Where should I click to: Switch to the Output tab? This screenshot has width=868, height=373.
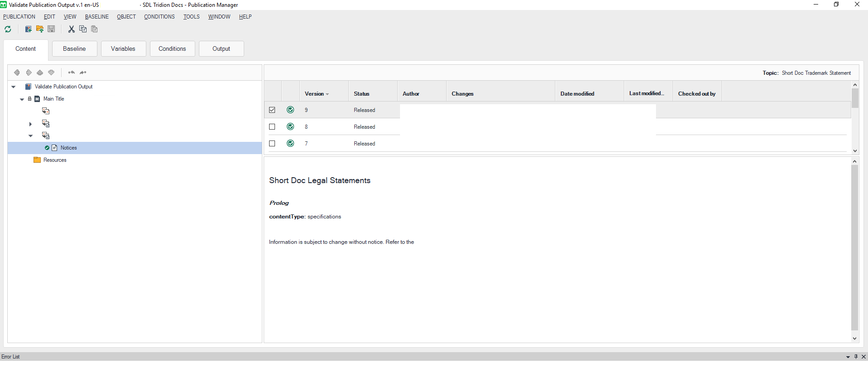pyautogui.click(x=221, y=49)
